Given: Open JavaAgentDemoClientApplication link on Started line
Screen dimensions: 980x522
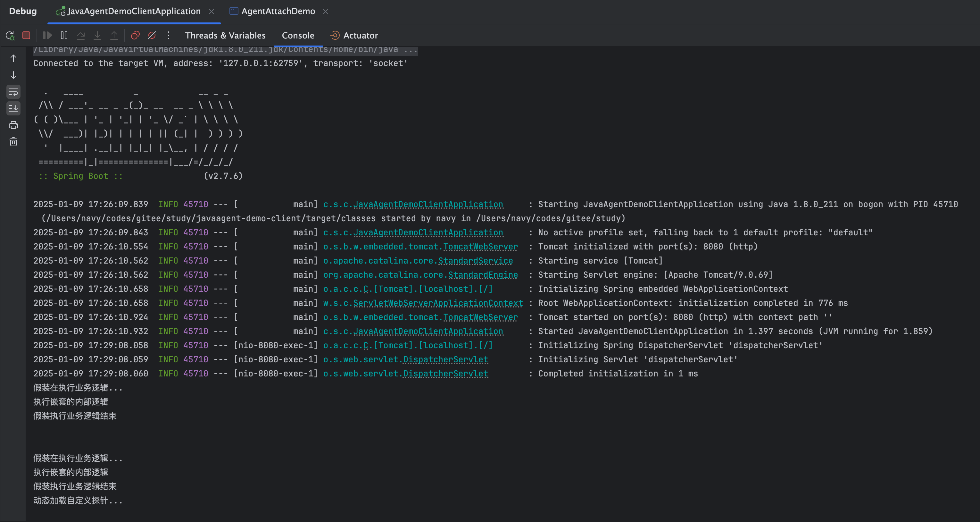Looking at the screenshot, I should tap(428, 331).
